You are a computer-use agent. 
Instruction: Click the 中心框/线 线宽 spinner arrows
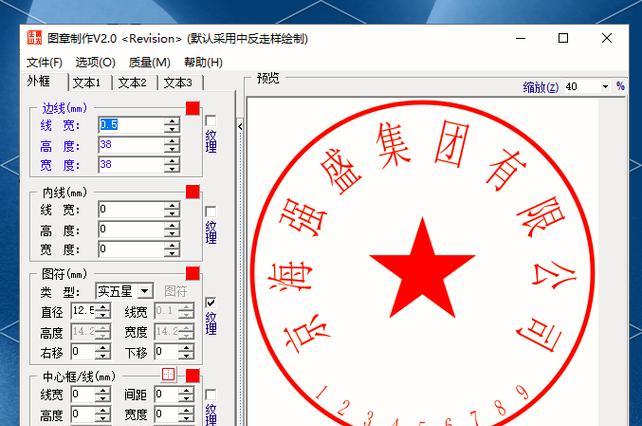[103, 395]
